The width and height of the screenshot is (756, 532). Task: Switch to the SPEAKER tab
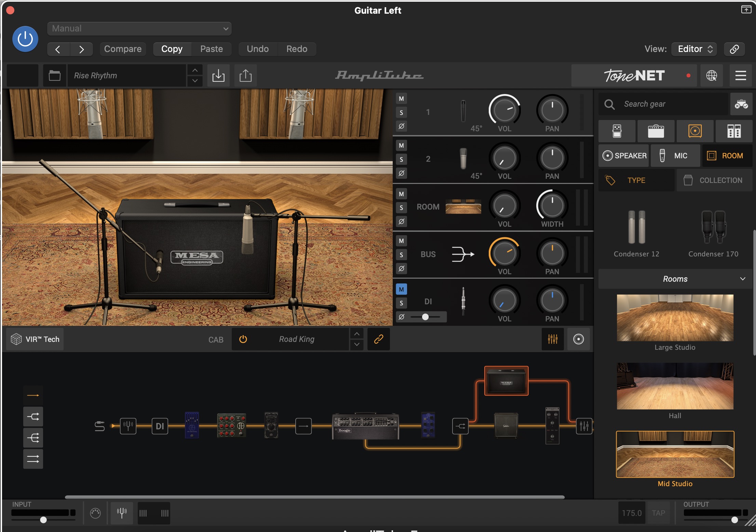(624, 156)
